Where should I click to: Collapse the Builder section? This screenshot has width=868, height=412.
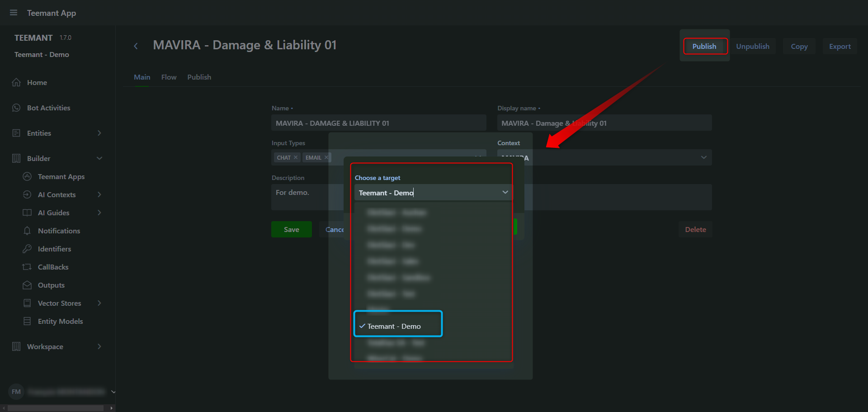click(99, 158)
